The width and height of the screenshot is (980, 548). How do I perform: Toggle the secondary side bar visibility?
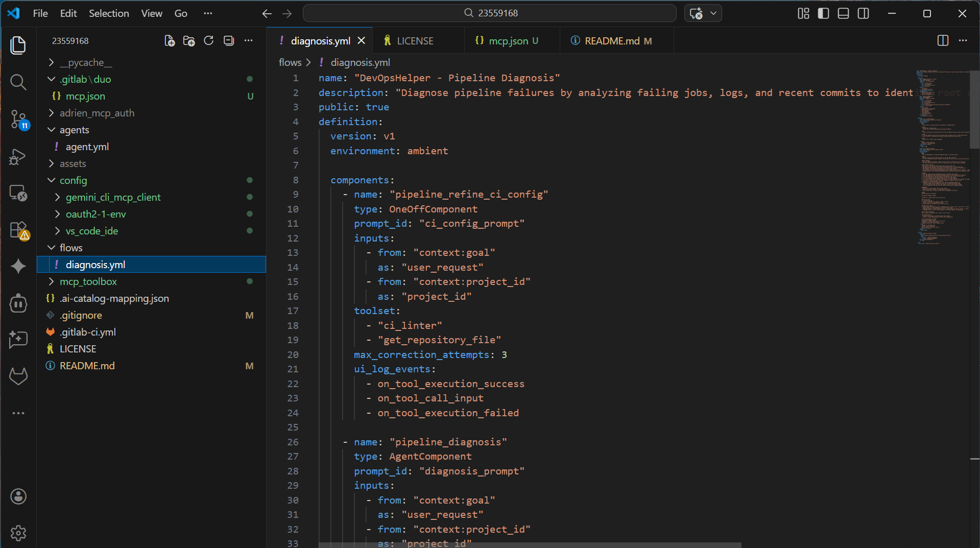pyautogui.click(x=863, y=13)
